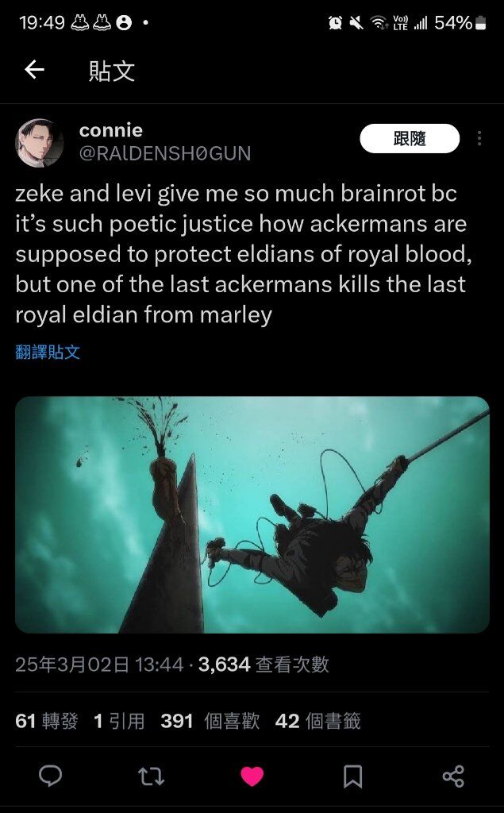Open the reply speech bubble icon

tap(50, 776)
